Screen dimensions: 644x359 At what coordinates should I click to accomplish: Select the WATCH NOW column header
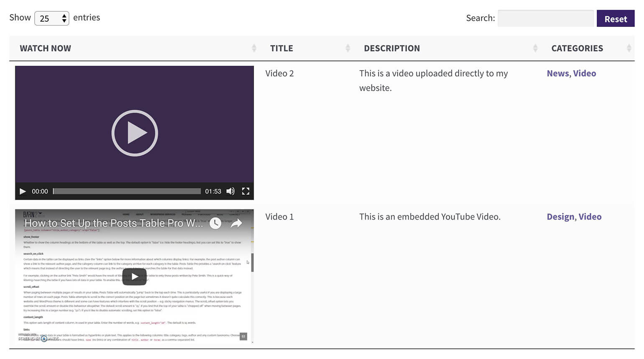click(45, 48)
